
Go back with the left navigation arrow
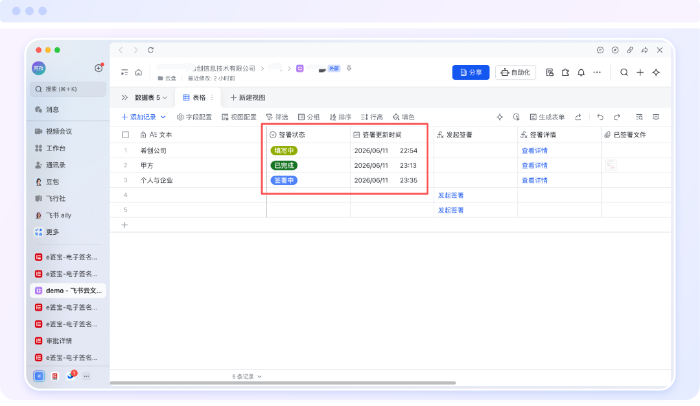click(x=121, y=50)
